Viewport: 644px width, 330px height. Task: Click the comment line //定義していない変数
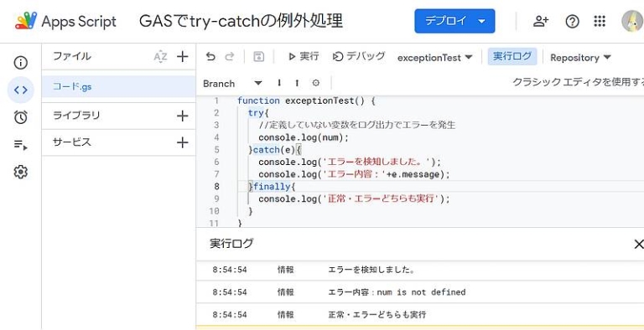[357, 125]
